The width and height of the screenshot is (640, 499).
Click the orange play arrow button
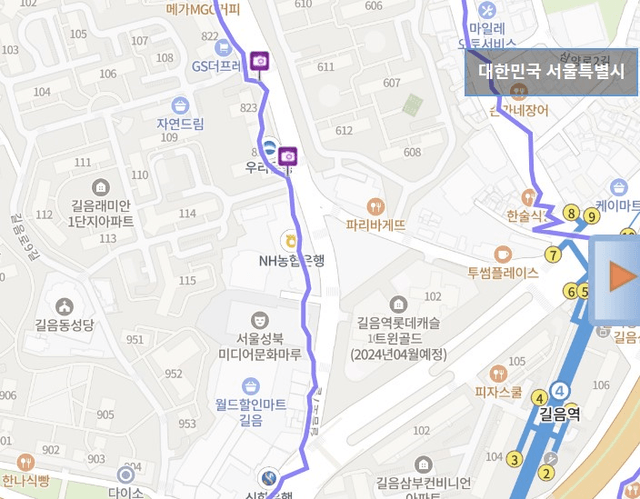[x=622, y=277]
